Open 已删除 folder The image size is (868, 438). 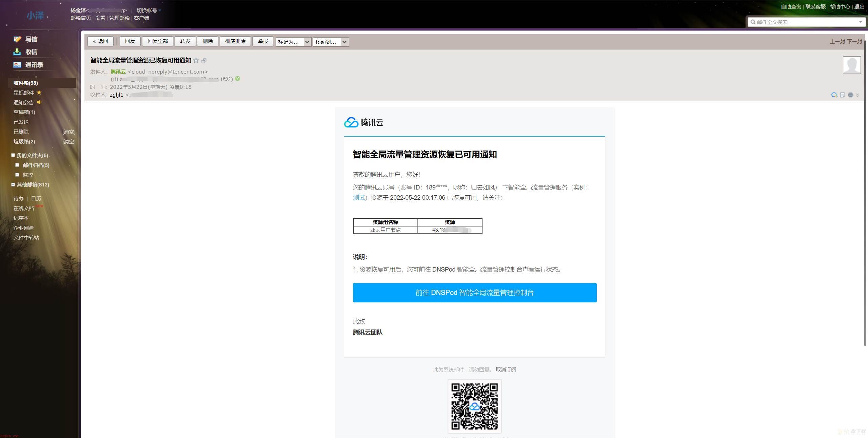click(21, 132)
